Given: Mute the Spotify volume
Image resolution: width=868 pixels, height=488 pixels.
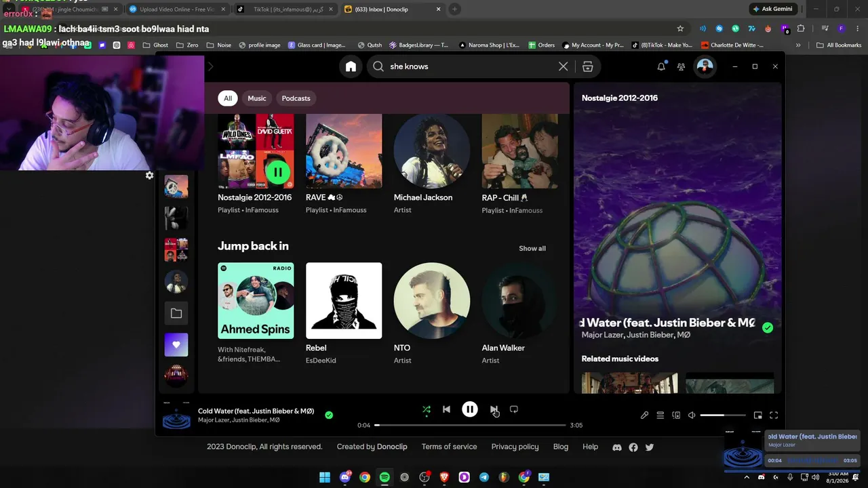Looking at the screenshot, I should click(x=692, y=415).
